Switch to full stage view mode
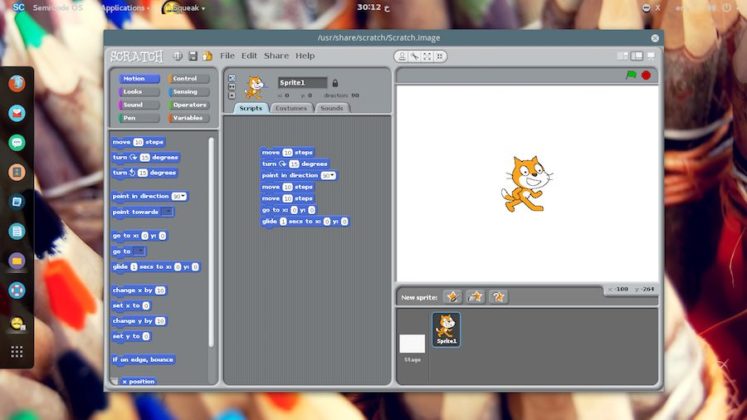 tap(637, 56)
